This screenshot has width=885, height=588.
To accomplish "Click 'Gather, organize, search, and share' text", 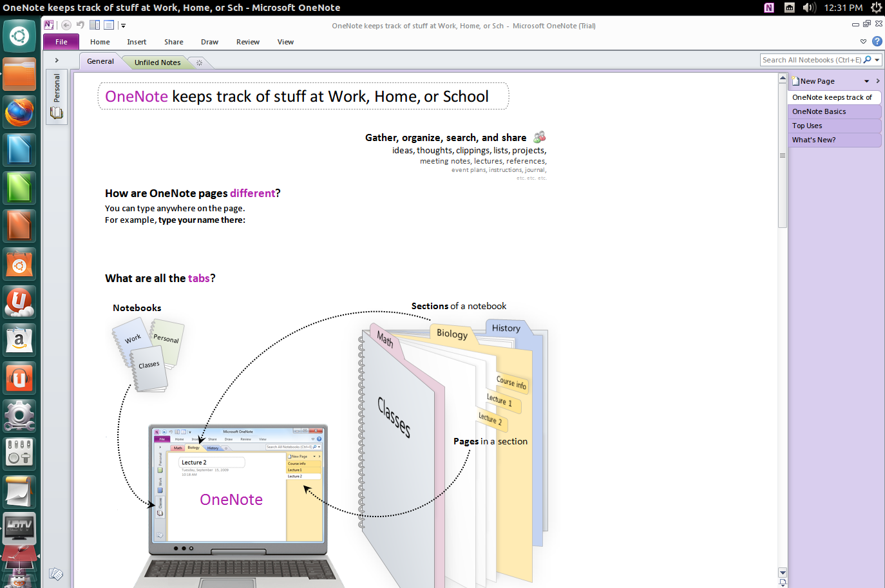I will (446, 138).
